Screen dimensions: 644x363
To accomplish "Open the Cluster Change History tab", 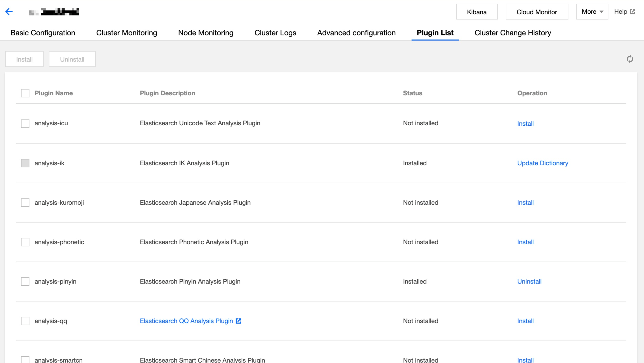I will click(x=512, y=33).
